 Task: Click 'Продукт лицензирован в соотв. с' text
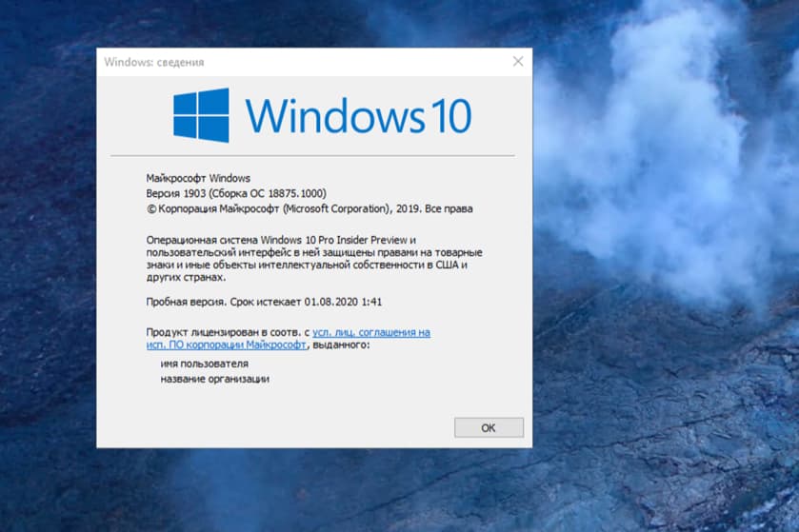pyautogui.click(x=228, y=332)
